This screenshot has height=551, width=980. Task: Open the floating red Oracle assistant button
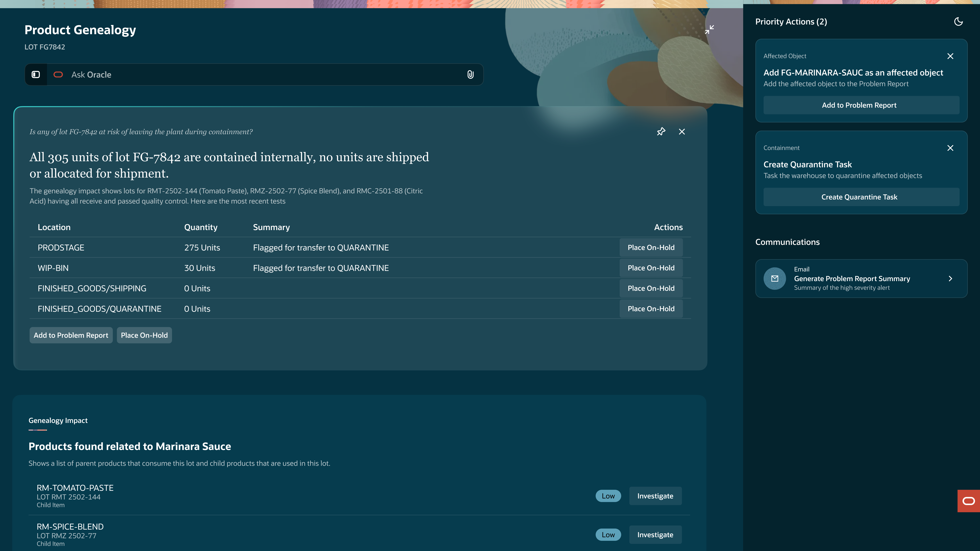[x=969, y=501]
